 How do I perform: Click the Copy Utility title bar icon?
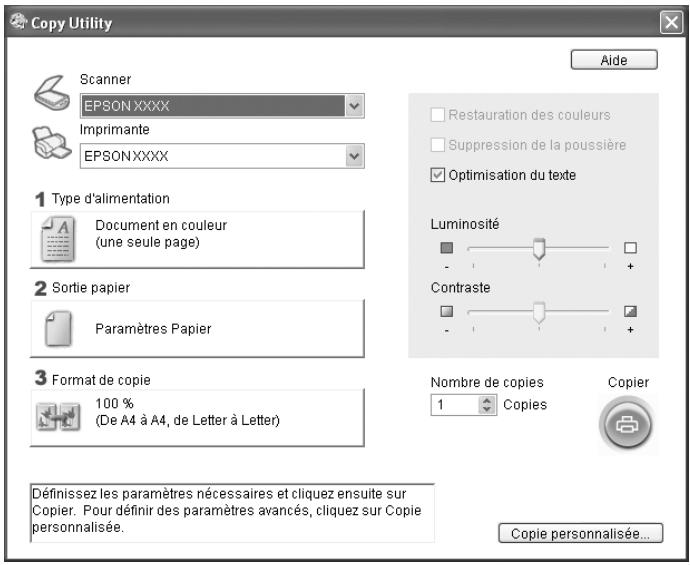(x=18, y=21)
